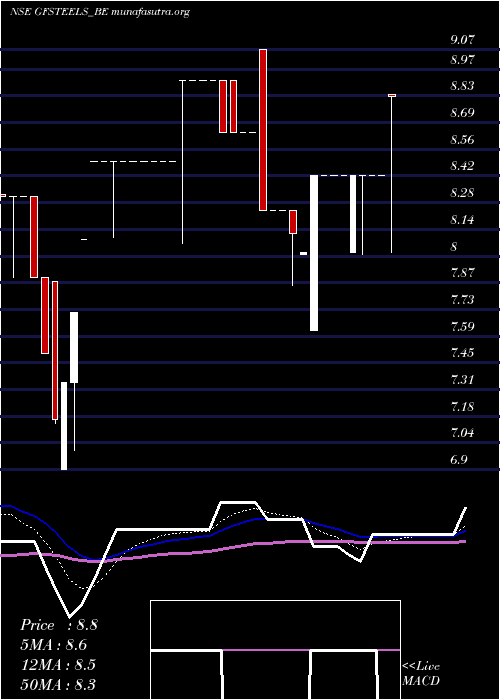Select the tall white candle bottoming near 7.59
The width and height of the screenshot is (500, 700).
(x=314, y=253)
